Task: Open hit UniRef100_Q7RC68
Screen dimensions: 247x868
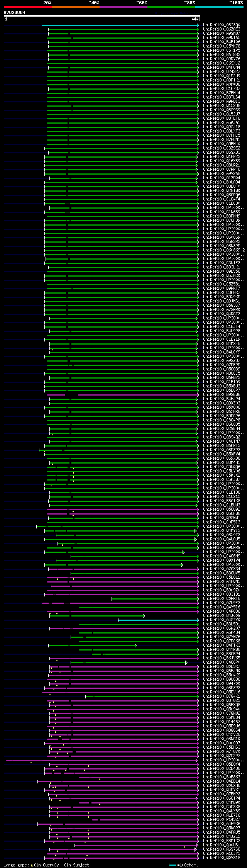Action: (x=222, y=641)
